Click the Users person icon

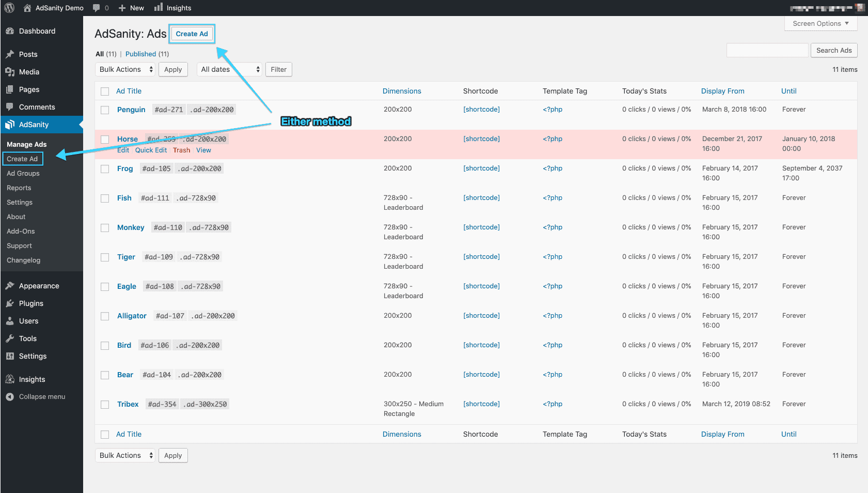pos(10,321)
